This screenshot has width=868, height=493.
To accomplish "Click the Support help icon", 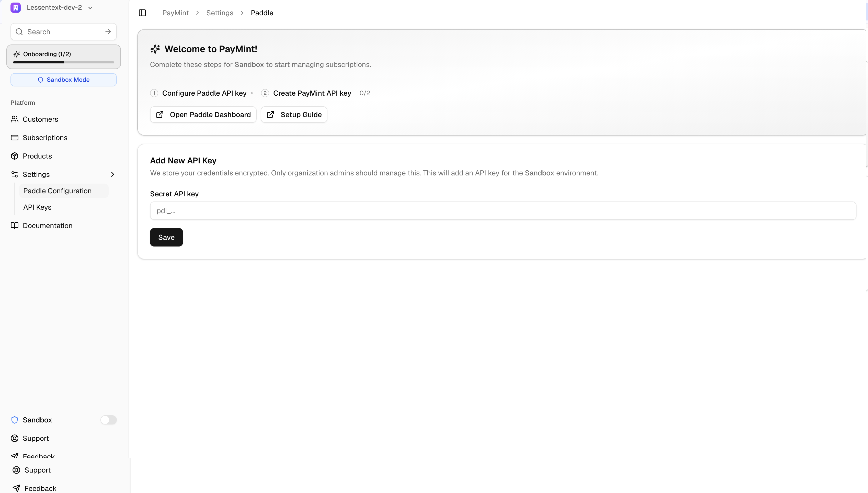I will (15, 438).
